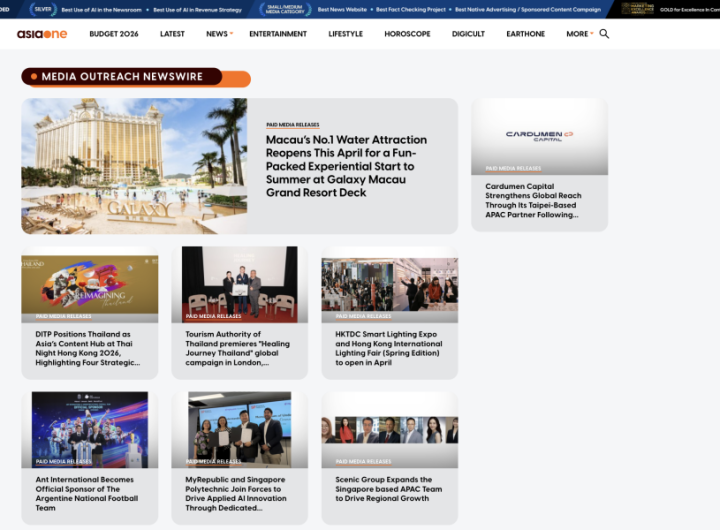720x530 pixels.
Task: Click the Cardumen Capital logo image
Action: click(539, 135)
